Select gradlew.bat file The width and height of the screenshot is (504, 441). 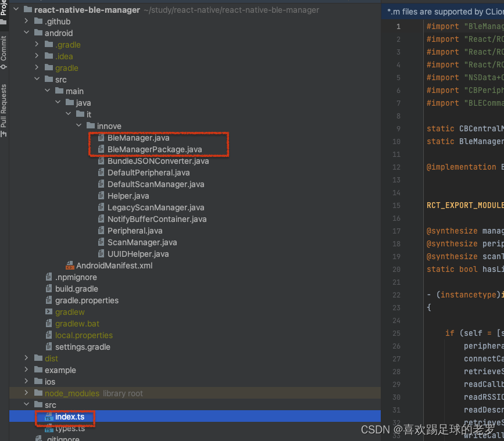tap(77, 324)
